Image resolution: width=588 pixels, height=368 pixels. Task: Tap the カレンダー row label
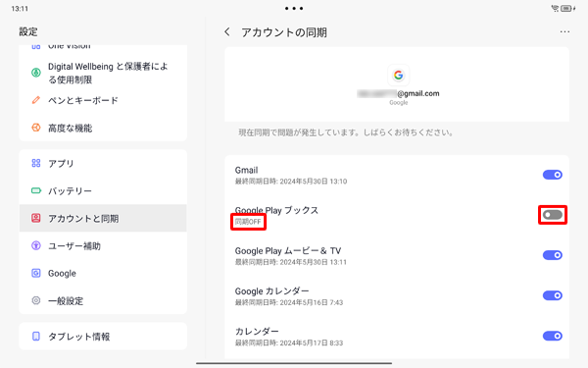[x=257, y=332]
